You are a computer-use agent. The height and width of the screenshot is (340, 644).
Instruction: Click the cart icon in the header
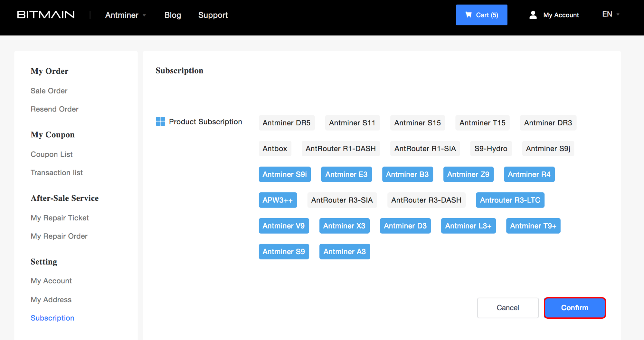point(469,15)
